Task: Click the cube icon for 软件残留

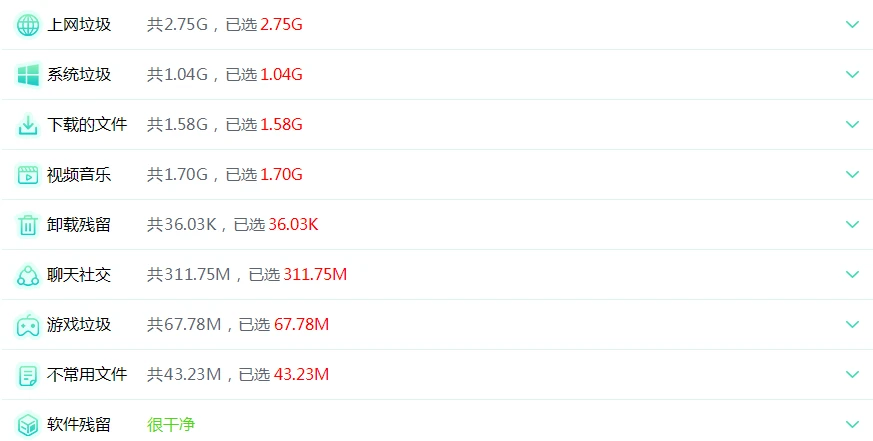Action: (28, 425)
